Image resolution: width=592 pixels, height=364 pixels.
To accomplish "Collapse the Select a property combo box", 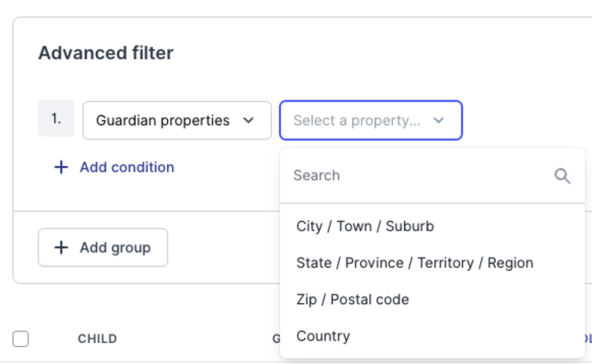I will (x=371, y=120).
